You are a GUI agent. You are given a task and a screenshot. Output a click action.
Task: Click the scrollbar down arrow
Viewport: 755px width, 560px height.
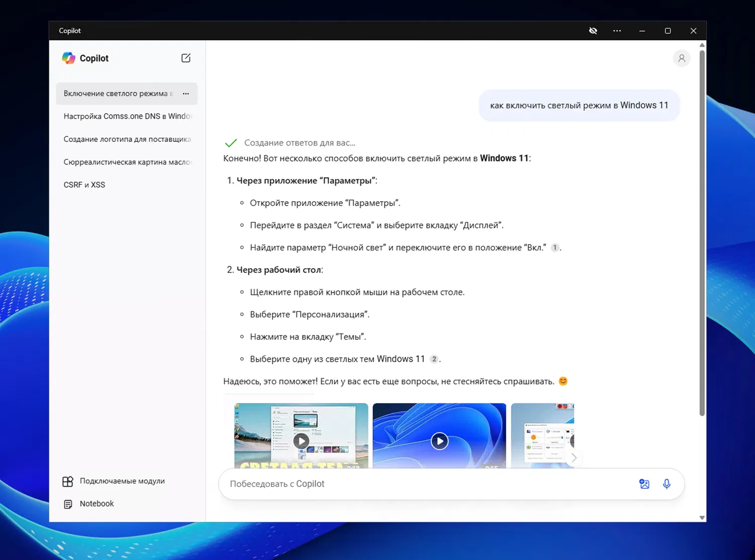pos(702,517)
